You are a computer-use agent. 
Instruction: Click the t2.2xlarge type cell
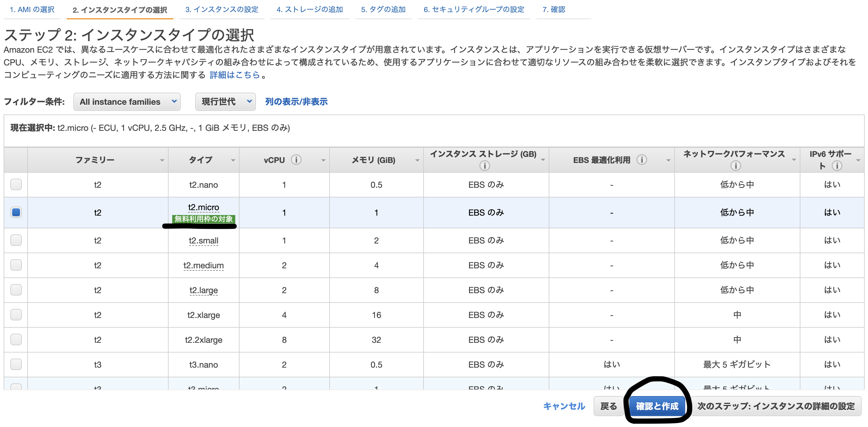click(x=203, y=340)
